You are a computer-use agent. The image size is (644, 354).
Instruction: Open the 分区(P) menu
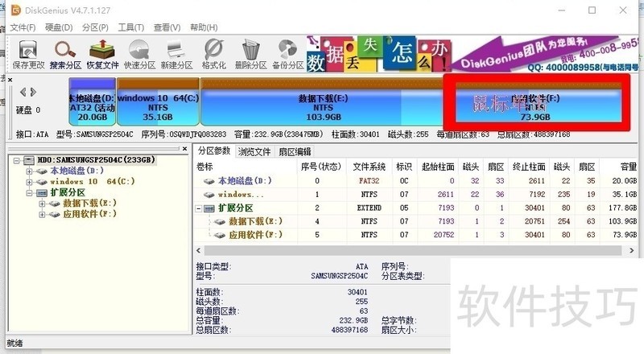coord(95,27)
